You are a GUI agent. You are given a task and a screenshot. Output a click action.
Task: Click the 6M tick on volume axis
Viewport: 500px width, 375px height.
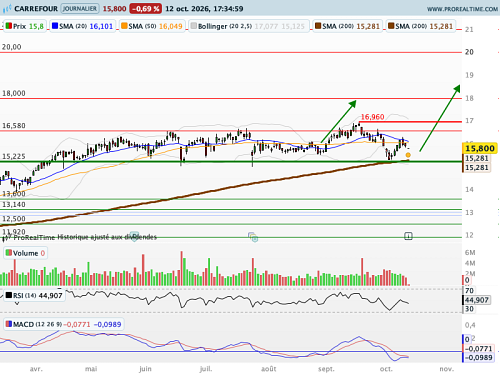pyautogui.click(x=470, y=253)
